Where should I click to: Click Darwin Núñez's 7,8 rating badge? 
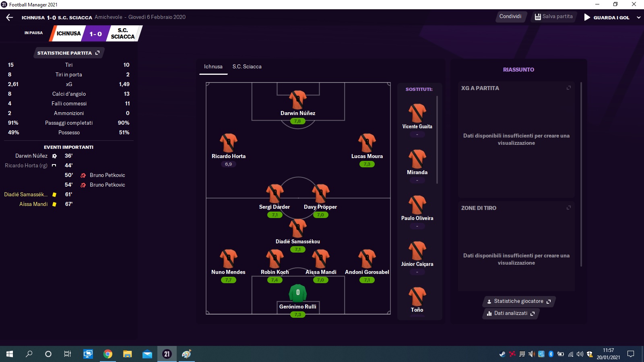[297, 121]
